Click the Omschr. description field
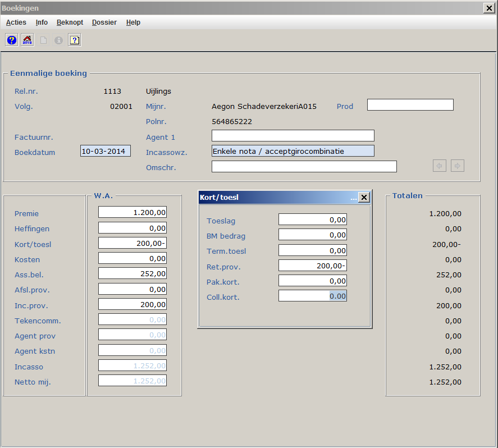Screen dimensions: 498x448 [304, 167]
